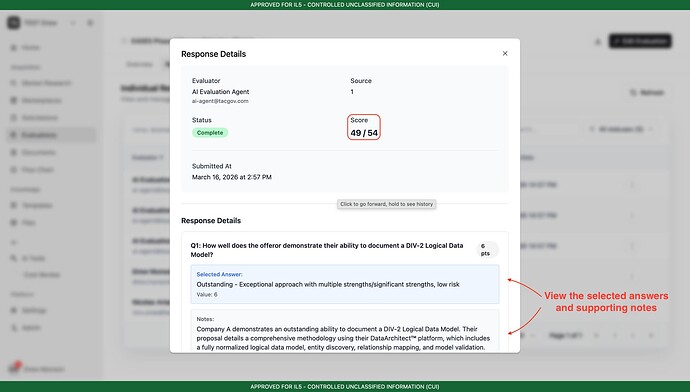Click the Evaluator field label
690x392 pixels.
pyautogui.click(x=206, y=81)
